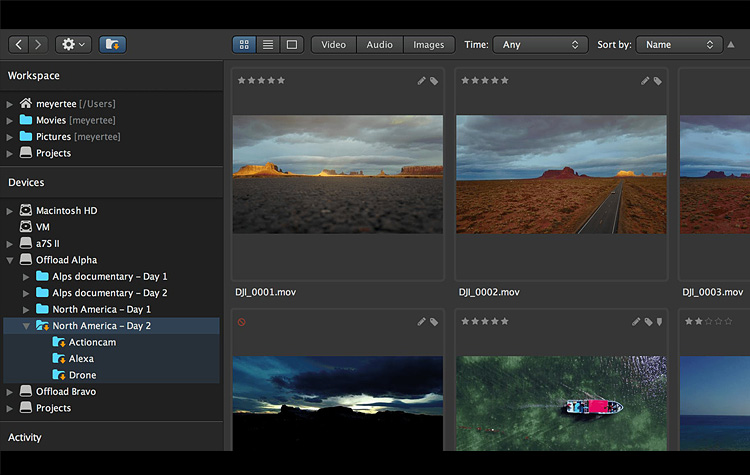The width and height of the screenshot is (750, 475).
Task: Set star rating on DJI_0001.mov
Action: [261, 80]
